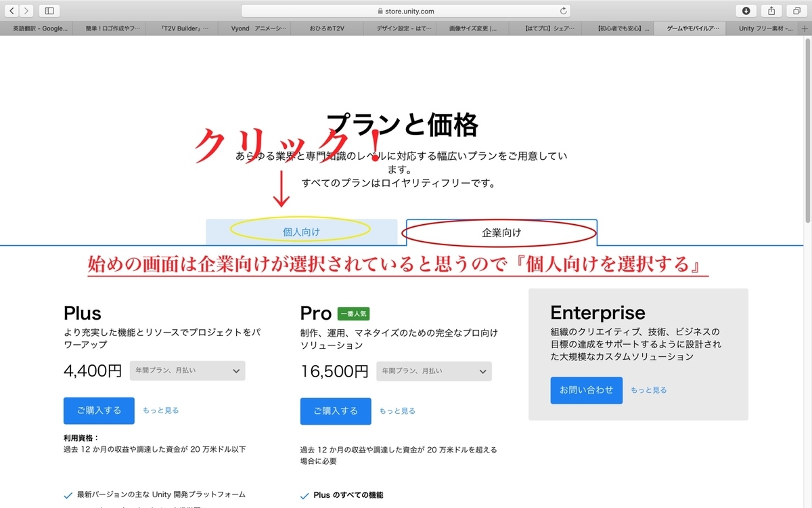812x508 pixels.
Task: Click お問い合わせ button for Enterprise
Action: (x=586, y=390)
